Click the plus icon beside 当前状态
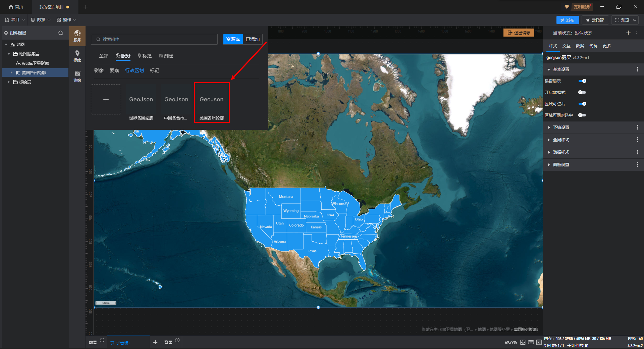The width and height of the screenshot is (644, 349). coord(628,33)
